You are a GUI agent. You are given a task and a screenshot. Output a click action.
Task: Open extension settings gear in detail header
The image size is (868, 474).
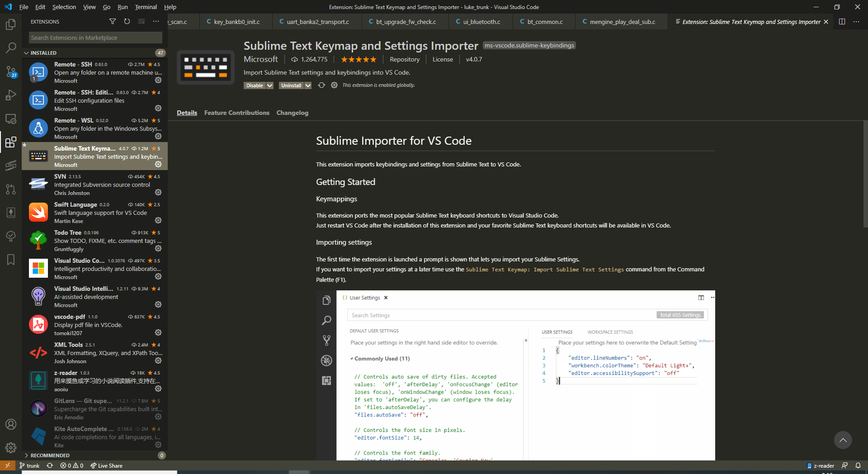click(x=334, y=85)
